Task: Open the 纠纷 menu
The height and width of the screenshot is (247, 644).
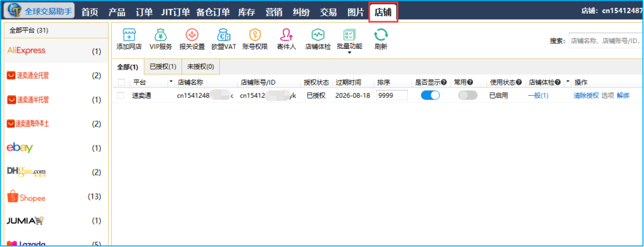Action: pos(301,12)
